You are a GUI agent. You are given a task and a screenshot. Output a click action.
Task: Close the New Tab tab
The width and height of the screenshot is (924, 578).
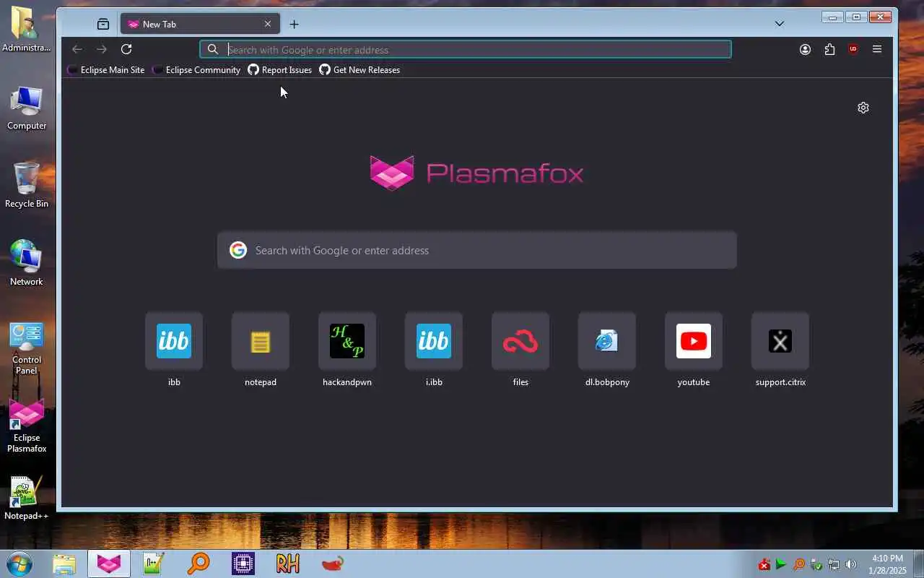coord(268,24)
